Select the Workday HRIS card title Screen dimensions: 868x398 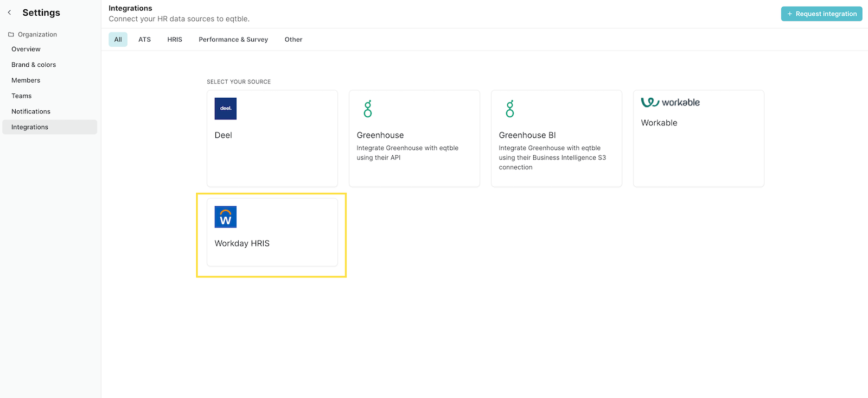[x=242, y=243]
